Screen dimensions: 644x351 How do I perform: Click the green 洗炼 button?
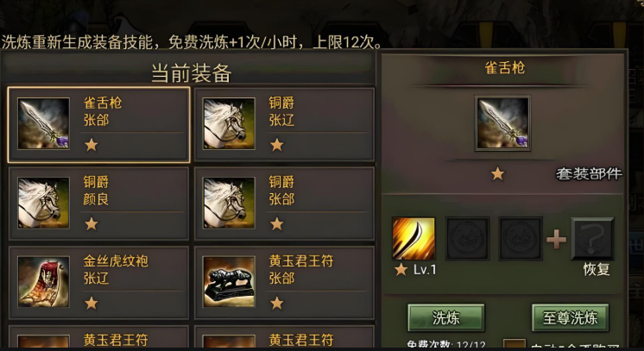click(x=446, y=317)
